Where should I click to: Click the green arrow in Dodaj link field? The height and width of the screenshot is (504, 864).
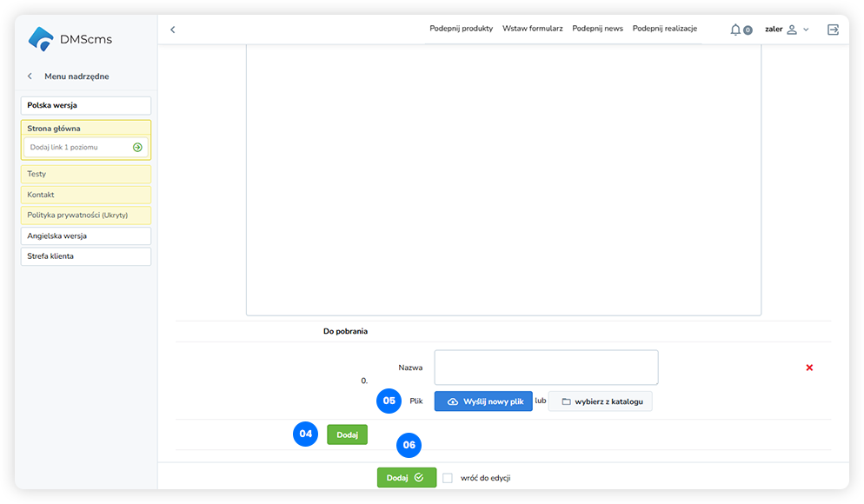[137, 148]
